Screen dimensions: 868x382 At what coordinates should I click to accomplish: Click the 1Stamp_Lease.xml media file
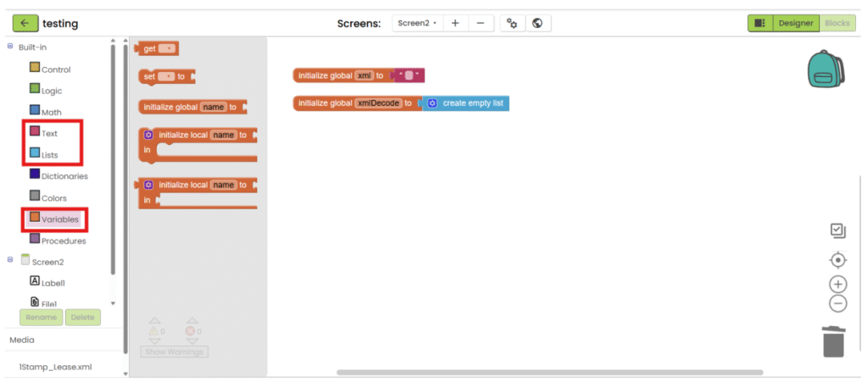click(55, 368)
